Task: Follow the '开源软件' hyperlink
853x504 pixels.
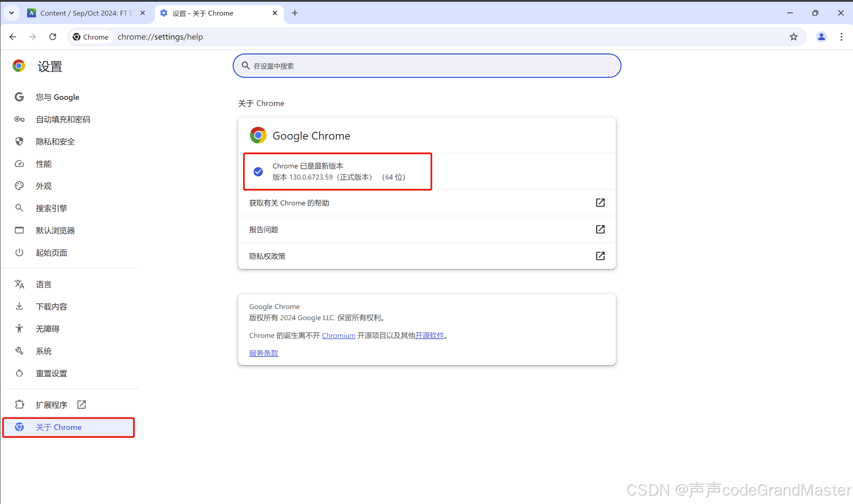Action: [430, 336]
